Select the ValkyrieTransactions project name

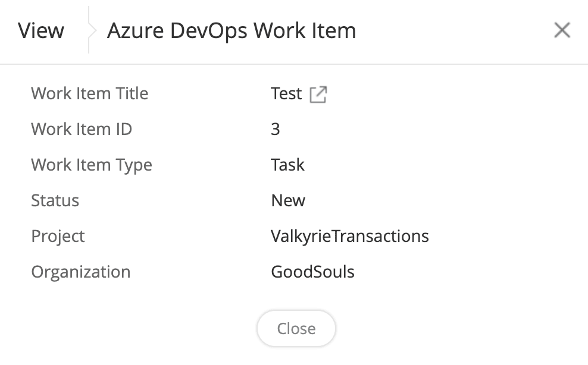(x=350, y=236)
